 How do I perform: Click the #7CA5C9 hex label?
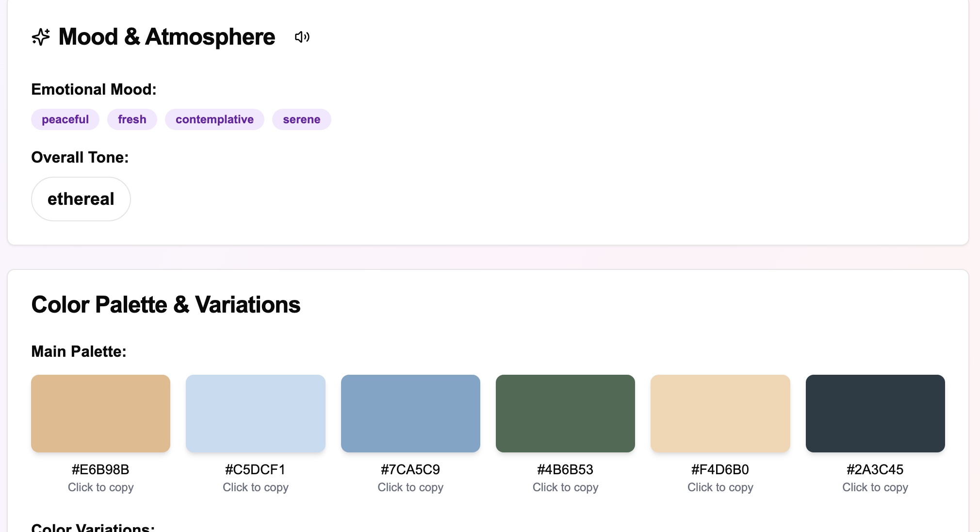click(x=410, y=469)
